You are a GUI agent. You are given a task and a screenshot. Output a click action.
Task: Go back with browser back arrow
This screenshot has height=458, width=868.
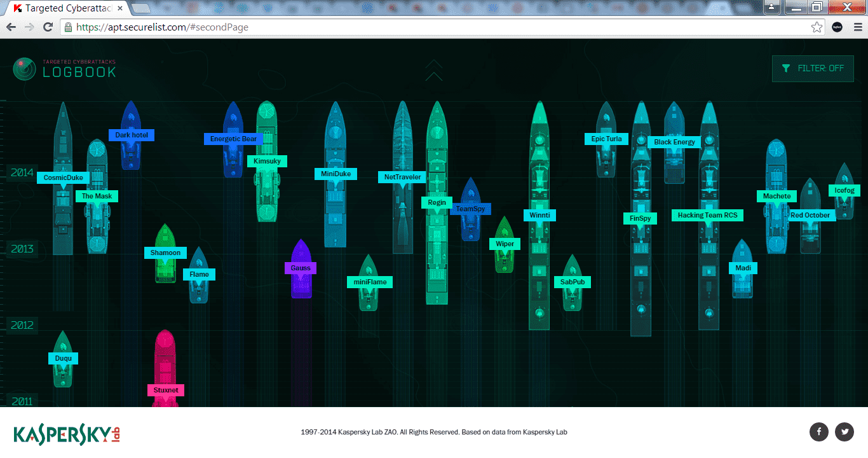pyautogui.click(x=11, y=27)
